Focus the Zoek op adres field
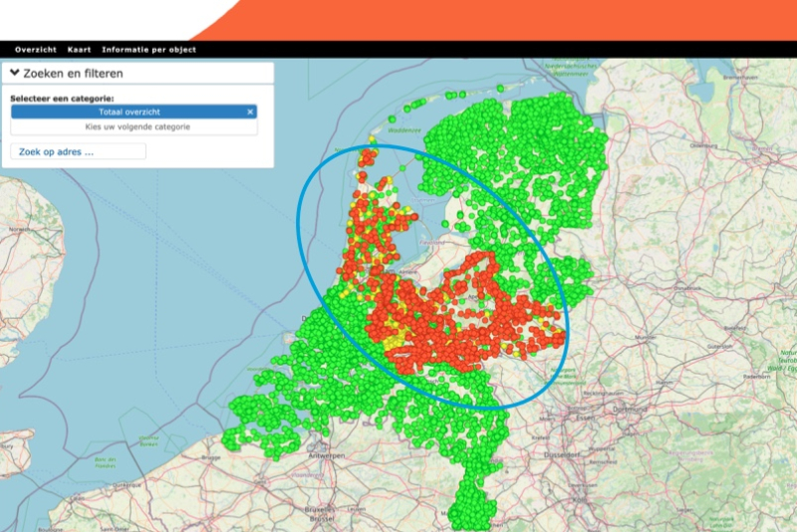This screenshot has height=532, width=797. pos(78,151)
